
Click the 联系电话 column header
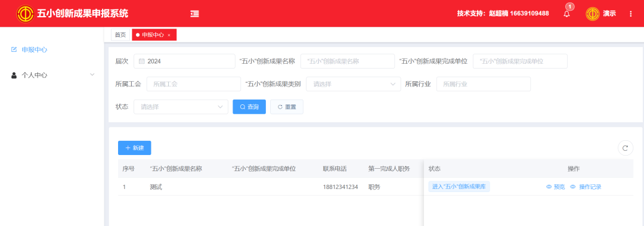(335, 169)
